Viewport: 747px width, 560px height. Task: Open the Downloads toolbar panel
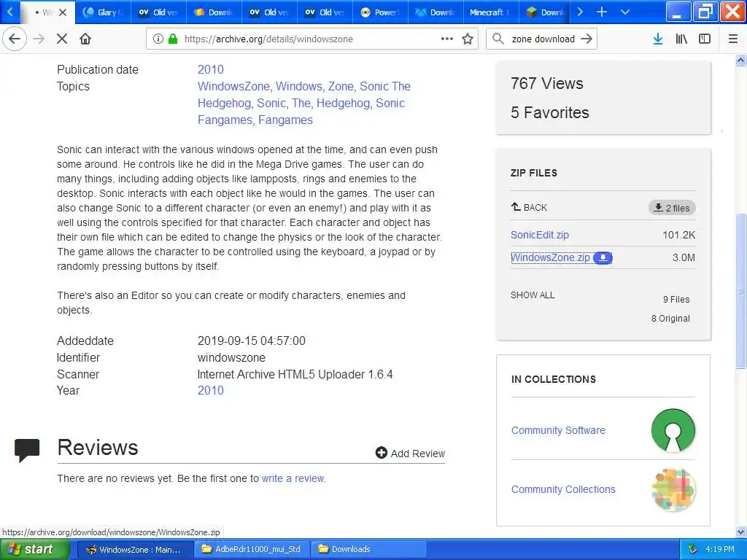[x=658, y=39]
